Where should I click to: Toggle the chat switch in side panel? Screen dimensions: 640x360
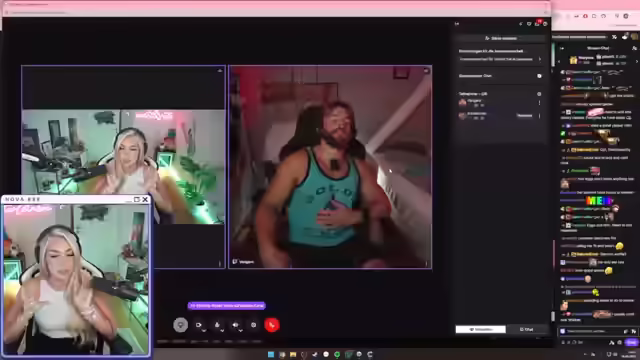coord(539,76)
